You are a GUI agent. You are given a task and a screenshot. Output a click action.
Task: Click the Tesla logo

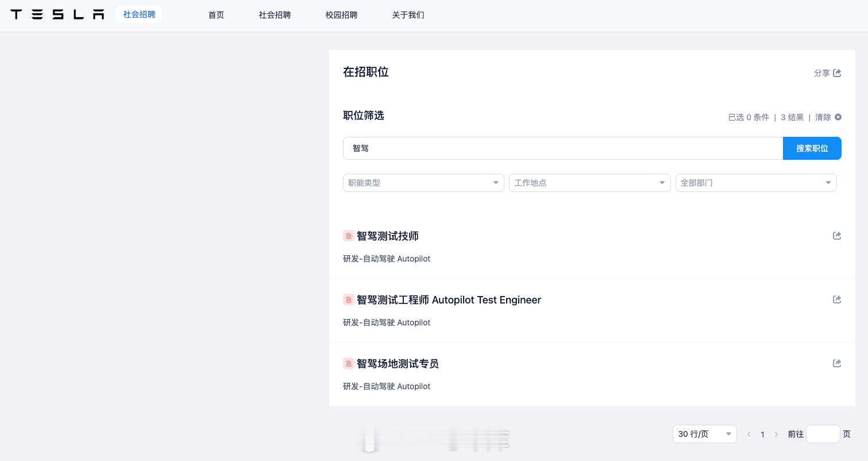coord(57,14)
